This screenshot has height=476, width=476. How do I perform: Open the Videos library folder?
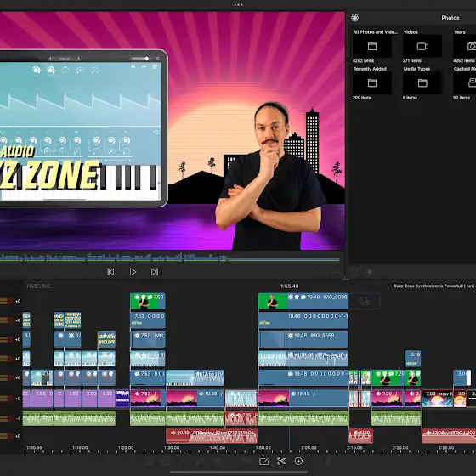tap(422, 46)
